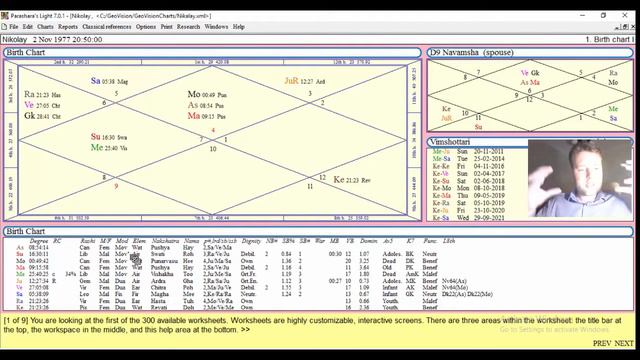
Task: Click the document icon beside File menu
Action: (4, 27)
